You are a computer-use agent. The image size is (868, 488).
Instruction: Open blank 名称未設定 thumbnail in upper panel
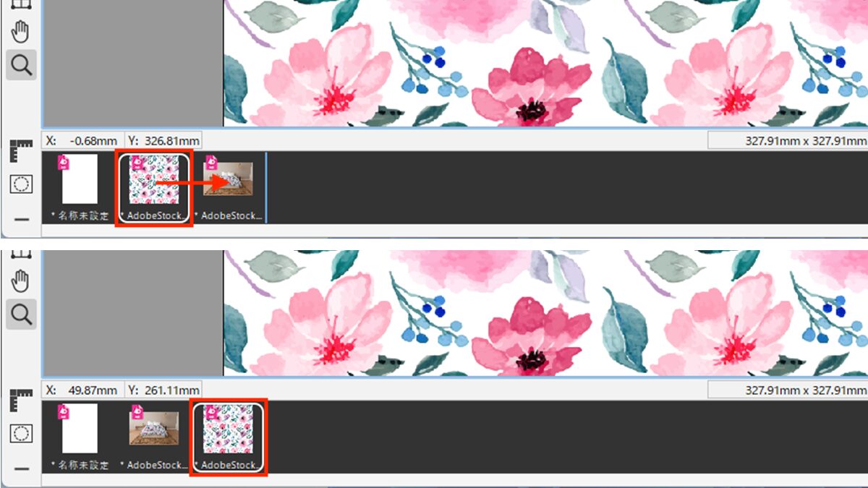(80, 179)
